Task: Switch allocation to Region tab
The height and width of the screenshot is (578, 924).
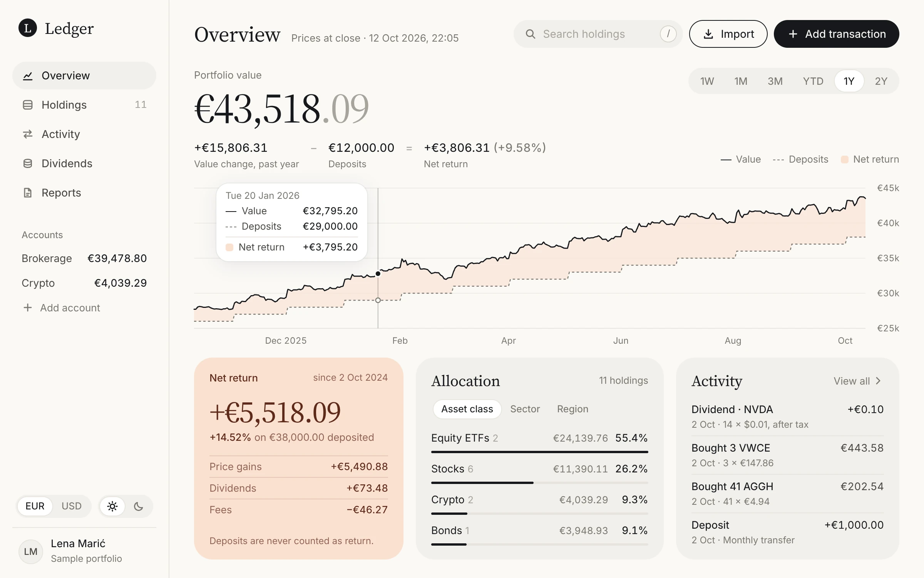Action: click(x=572, y=409)
